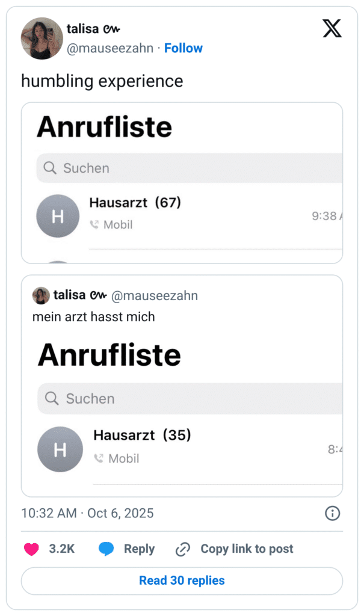The width and height of the screenshot is (364, 616).
Task: Click the Hausarzt (35) avatar circle
Action: (60, 449)
